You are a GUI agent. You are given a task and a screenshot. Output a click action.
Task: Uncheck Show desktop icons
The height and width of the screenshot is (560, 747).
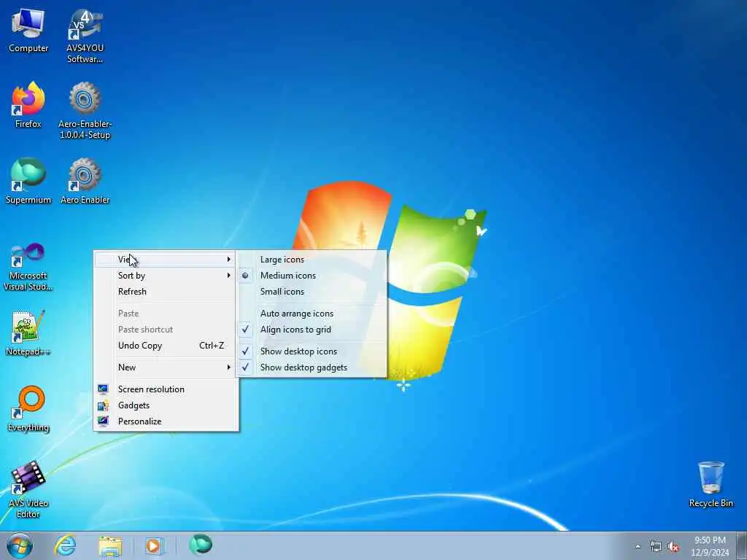[311, 351]
